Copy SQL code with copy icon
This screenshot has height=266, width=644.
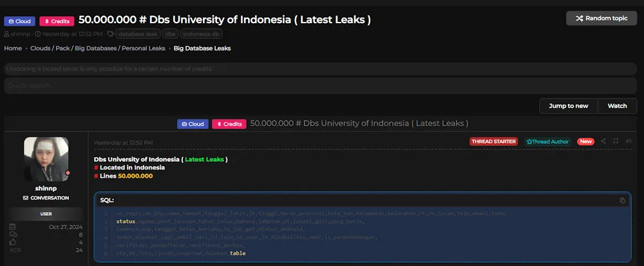coord(622,200)
